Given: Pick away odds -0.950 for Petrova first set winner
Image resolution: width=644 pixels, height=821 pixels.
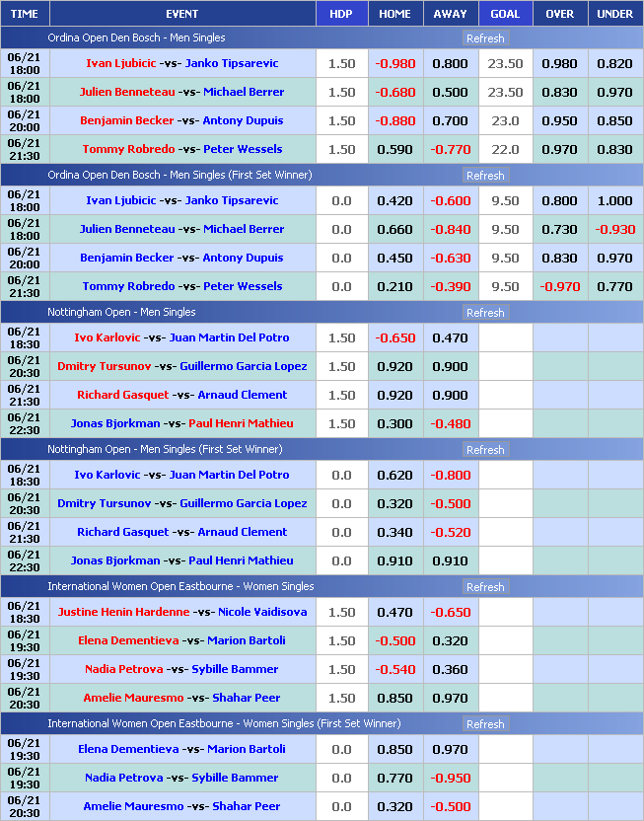Looking at the screenshot, I should (x=450, y=778).
